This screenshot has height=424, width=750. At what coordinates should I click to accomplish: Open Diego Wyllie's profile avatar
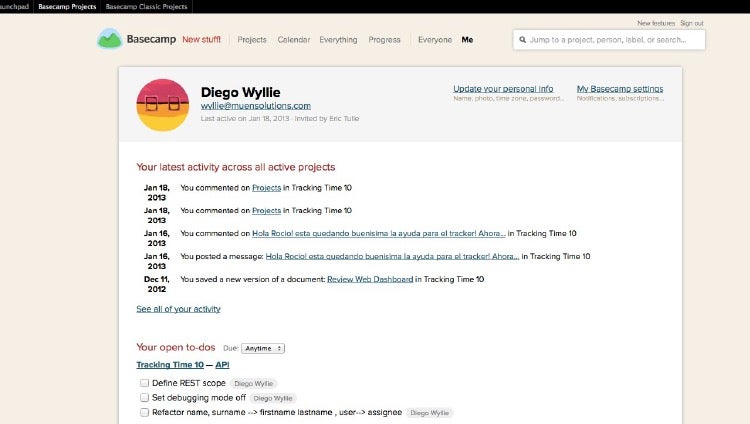click(x=163, y=105)
